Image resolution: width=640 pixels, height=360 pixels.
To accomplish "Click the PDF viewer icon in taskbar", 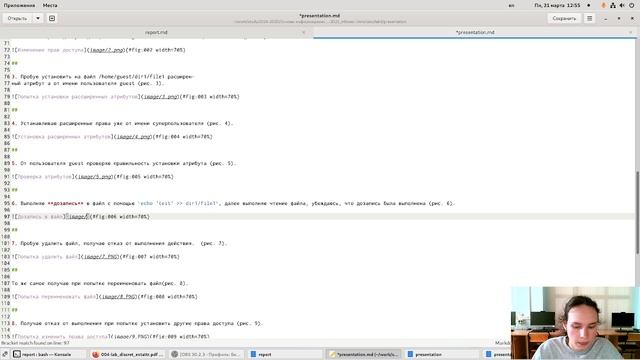I will [x=96, y=354].
